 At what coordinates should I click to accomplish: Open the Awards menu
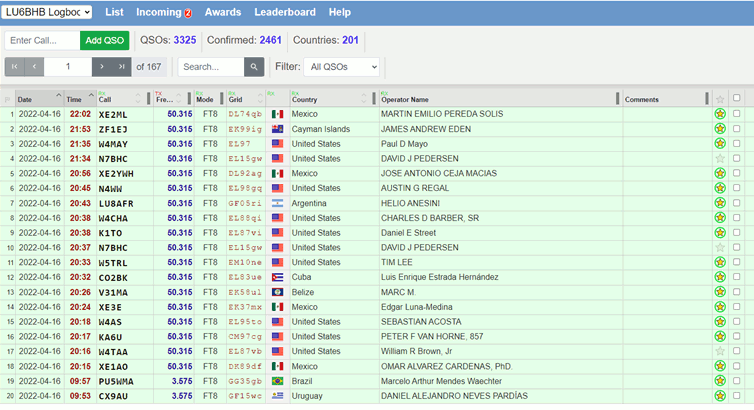coord(223,12)
